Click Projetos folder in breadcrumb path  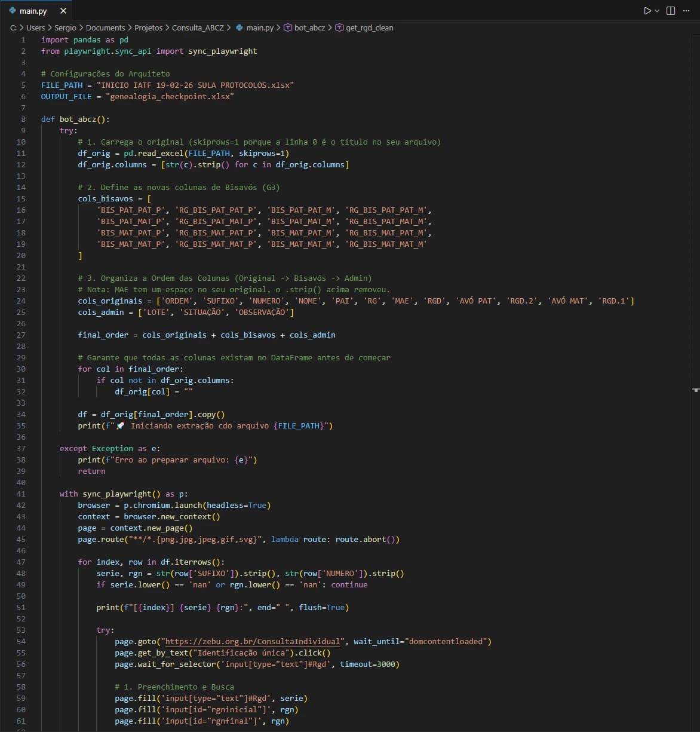149,28
